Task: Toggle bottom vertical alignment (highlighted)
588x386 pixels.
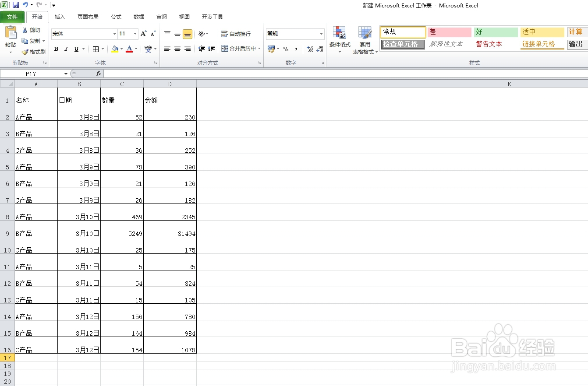Action: coord(188,34)
